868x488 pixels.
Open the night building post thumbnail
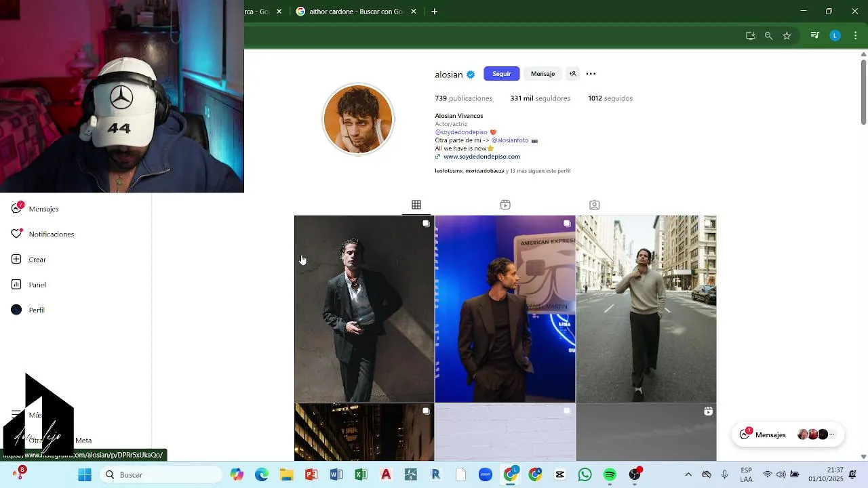[x=364, y=432]
